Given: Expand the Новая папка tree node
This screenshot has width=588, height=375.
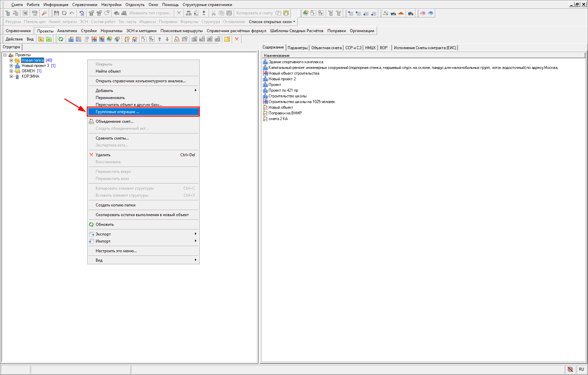Looking at the screenshot, I should click(x=11, y=61).
